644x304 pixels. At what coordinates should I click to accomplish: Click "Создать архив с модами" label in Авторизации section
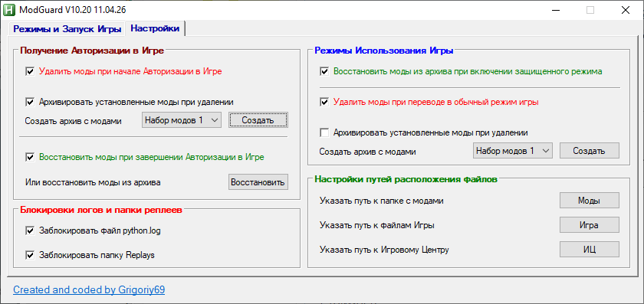[73, 121]
